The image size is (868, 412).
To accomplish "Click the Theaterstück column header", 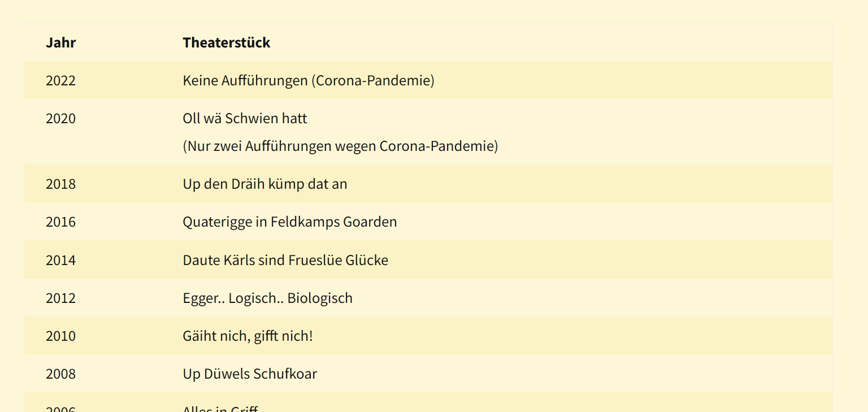I will (227, 42).
